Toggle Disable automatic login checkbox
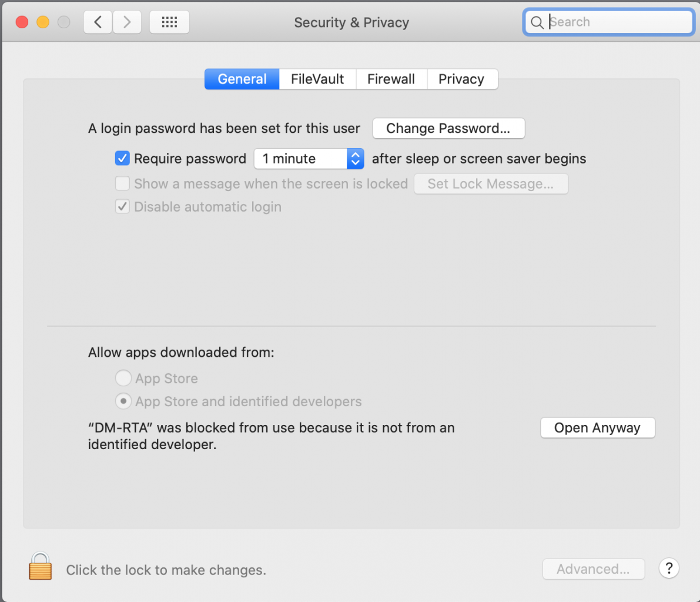The height and width of the screenshot is (602, 700). point(122,207)
